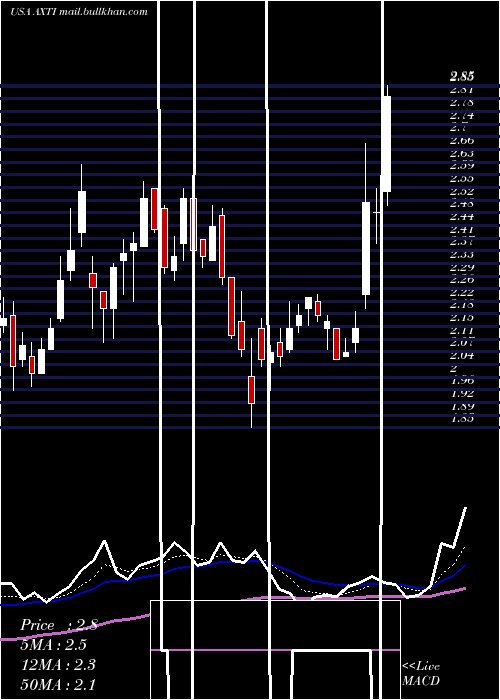Click the 2.15 price axis label

point(462,318)
